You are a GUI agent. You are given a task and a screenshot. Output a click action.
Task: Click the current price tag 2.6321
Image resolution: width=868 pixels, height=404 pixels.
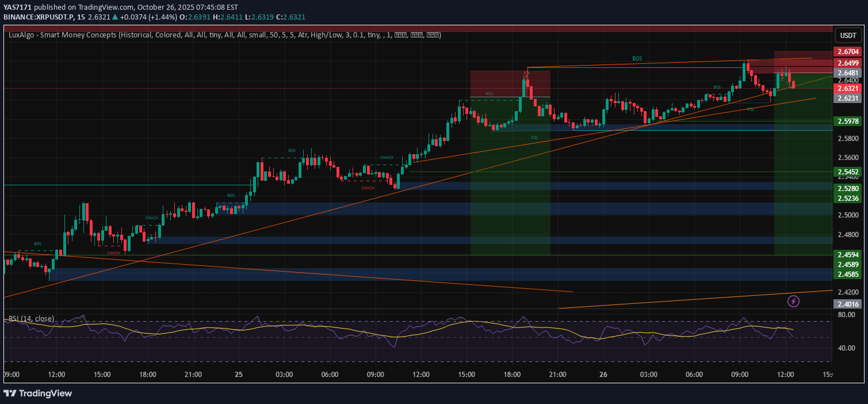848,89
